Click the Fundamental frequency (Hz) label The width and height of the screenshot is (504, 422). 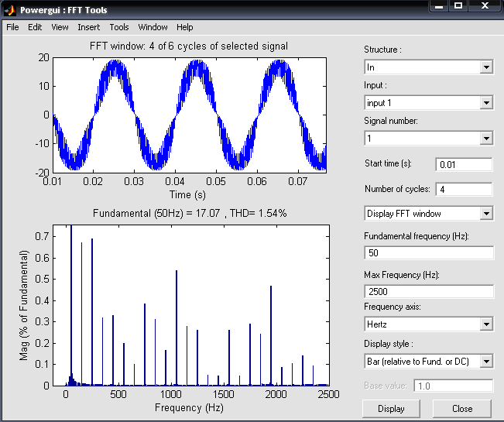(417, 236)
